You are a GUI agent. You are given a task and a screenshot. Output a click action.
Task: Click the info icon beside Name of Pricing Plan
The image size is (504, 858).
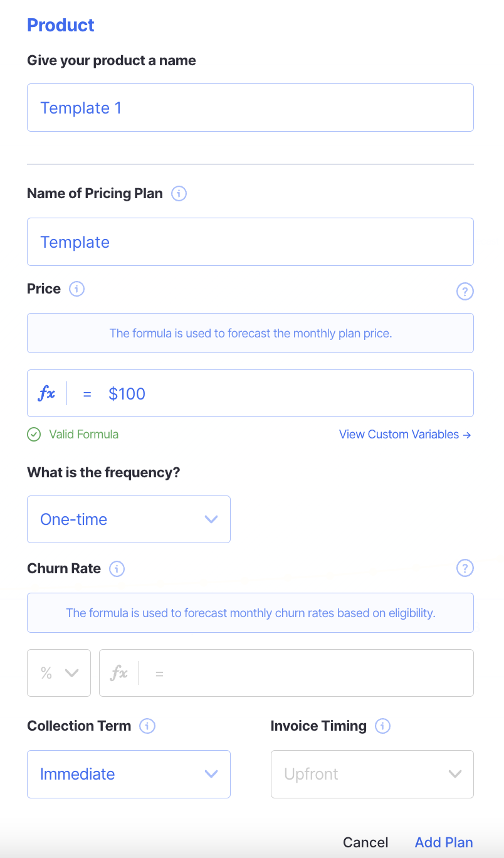click(179, 194)
